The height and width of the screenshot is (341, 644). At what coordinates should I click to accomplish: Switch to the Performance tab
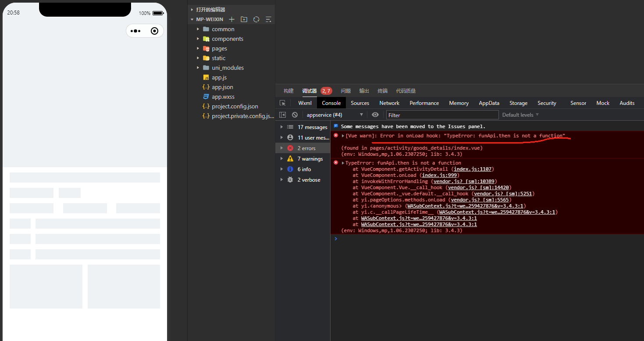pos(424,103)
